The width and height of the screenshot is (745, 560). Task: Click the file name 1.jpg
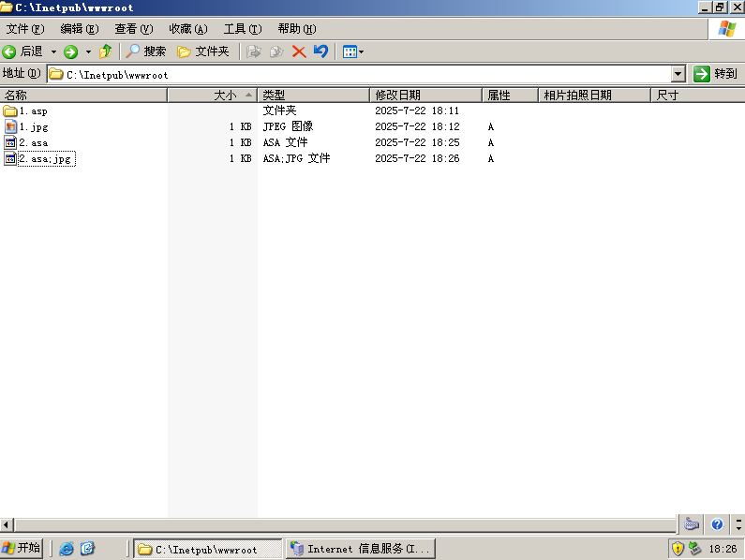(34, 127)
